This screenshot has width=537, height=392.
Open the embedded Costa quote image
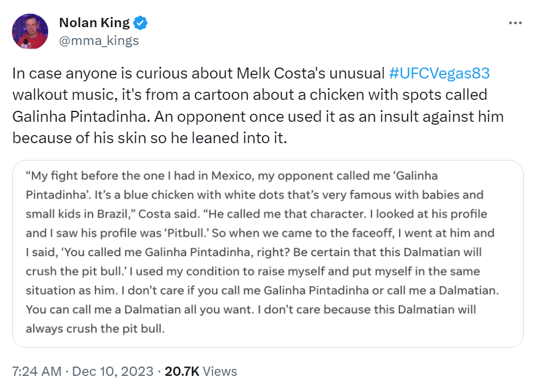(268, 253)
